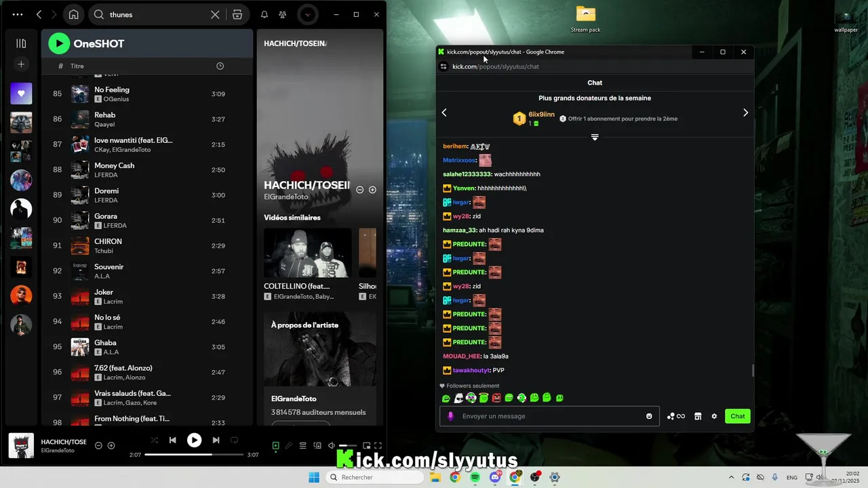Select the track 'Doremi'
The image size is (868, 488).
click(147, 195)
